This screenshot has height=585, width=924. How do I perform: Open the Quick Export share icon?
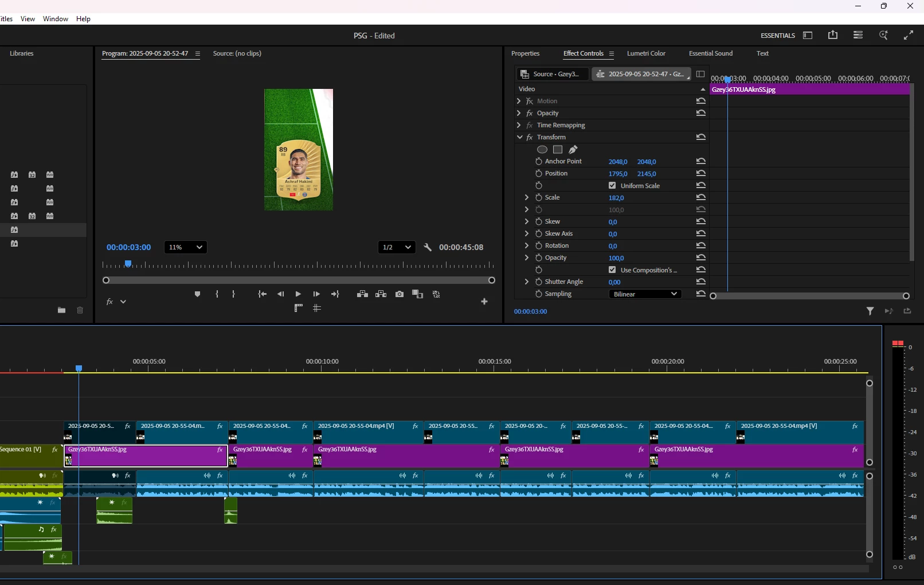[x=833, y=35]
